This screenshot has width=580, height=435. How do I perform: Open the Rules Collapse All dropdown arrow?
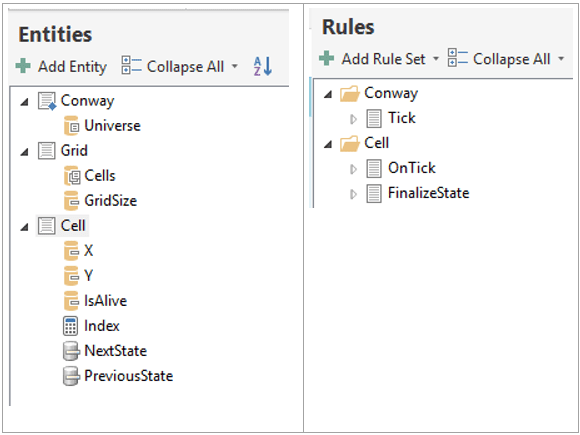click(x=561, y=58)
